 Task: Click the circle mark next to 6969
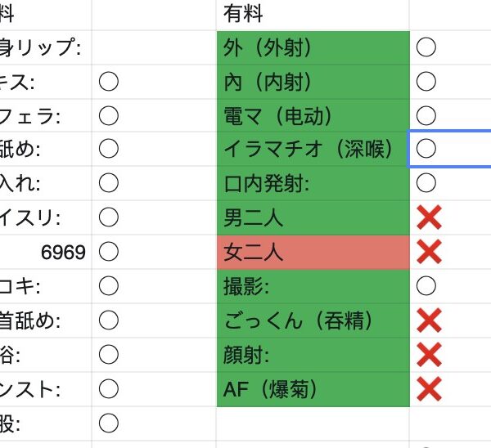pos(109,252)
